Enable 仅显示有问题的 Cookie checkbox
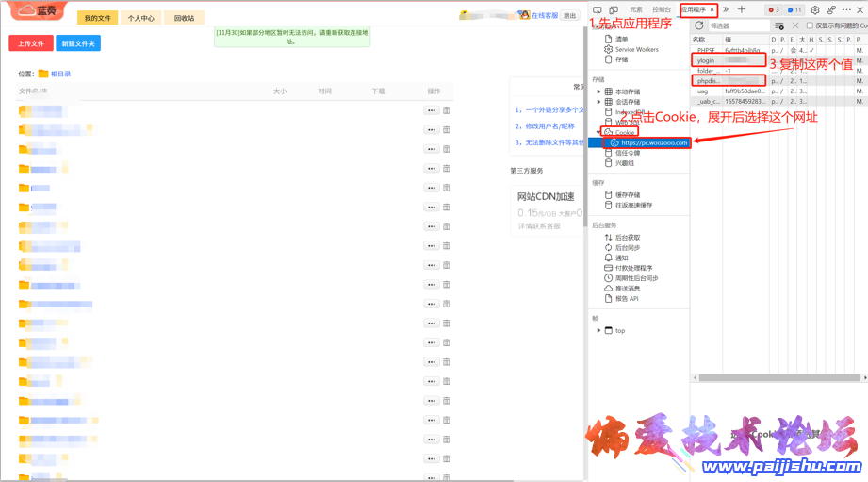Viewport: 868px width, 482px height. tap(810, 25)
